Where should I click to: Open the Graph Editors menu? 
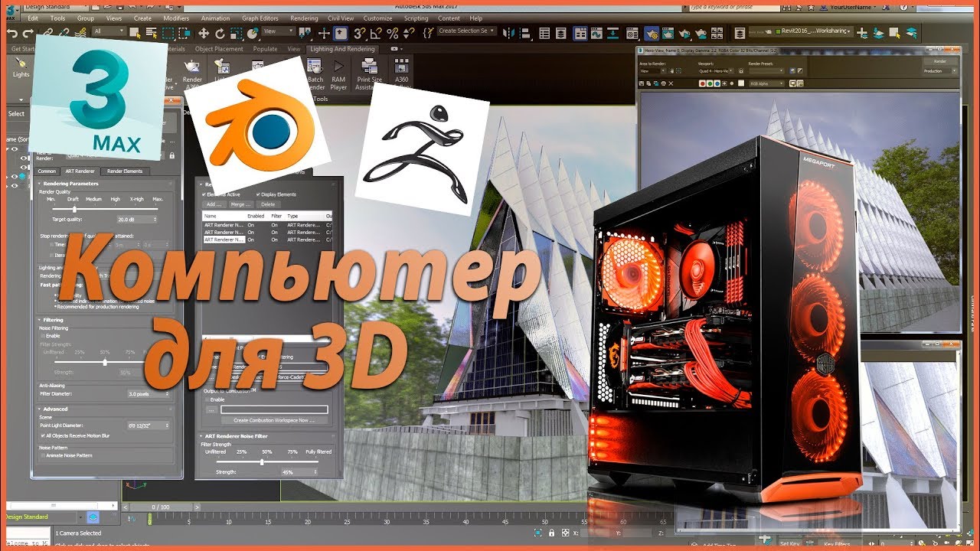pos(260,18)
